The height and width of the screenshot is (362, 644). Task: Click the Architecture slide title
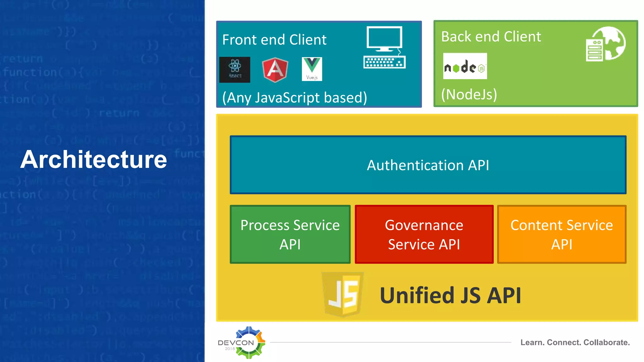pos(94,159)
